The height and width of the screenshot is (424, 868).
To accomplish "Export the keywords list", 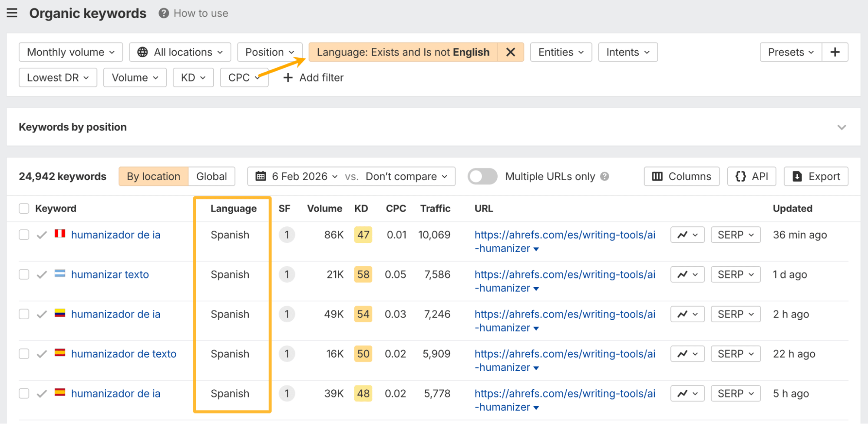I will point(815,176).
